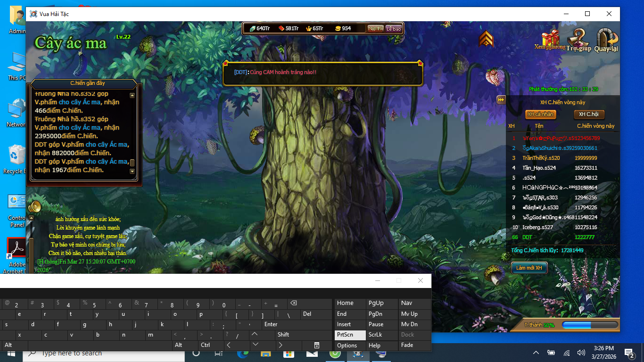Click the Lễ bao button
The height and width of the screenshot is (362, 644).
click(x=394, y=29)
